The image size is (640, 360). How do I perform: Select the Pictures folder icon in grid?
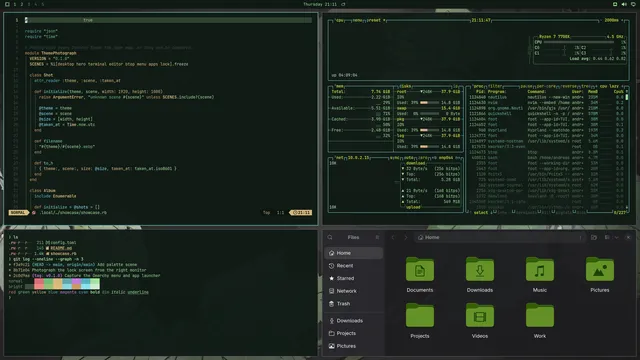click(600, 269)
